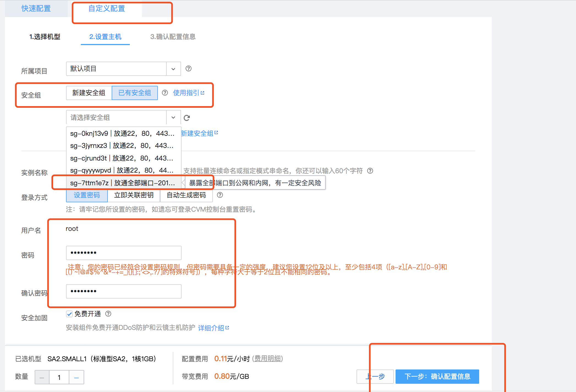Uncheck the 免费开通 security checkbox
This screenshot has width=576, height=392.
[69, 314]
